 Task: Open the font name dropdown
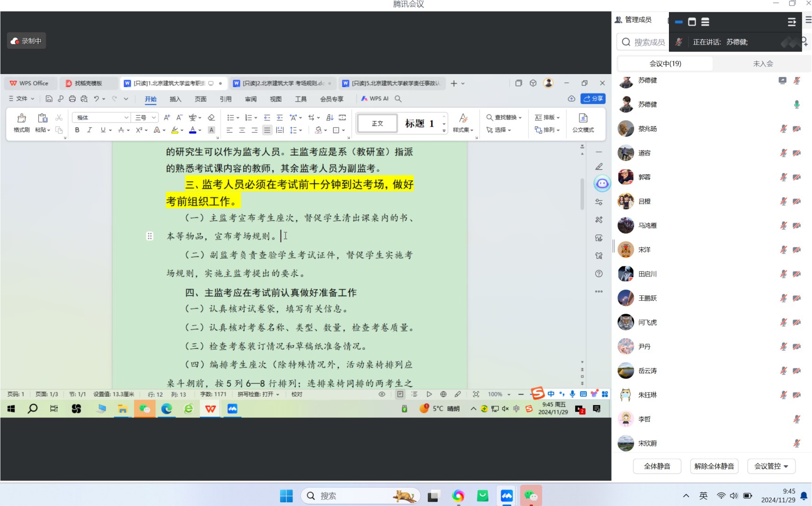pyautogui.click(x=126, y=118)
